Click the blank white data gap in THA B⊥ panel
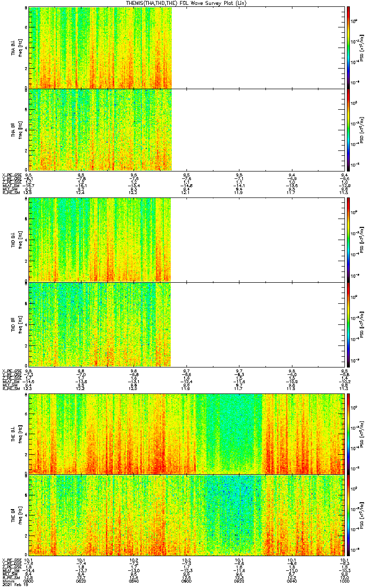Screen dimensions: 368x588 [258, 47]
